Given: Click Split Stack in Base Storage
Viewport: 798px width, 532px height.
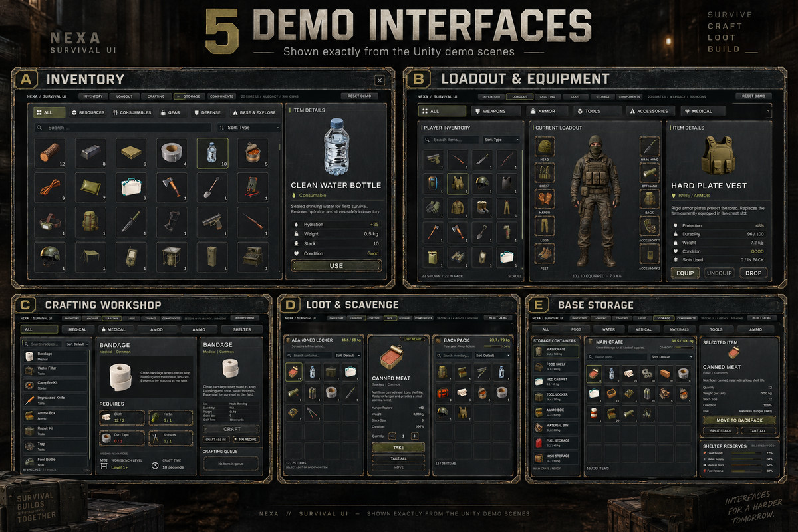Looking at the screenshot, I should pyautogui.click(x=720, y=431).
